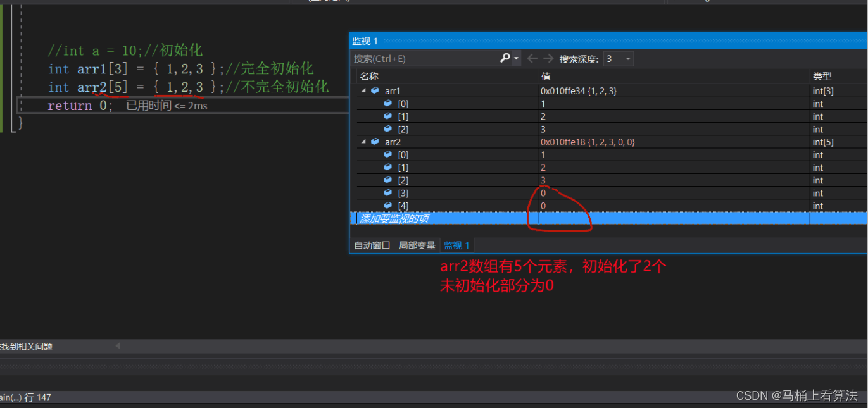Collapse the arr1 tree node

363,91
